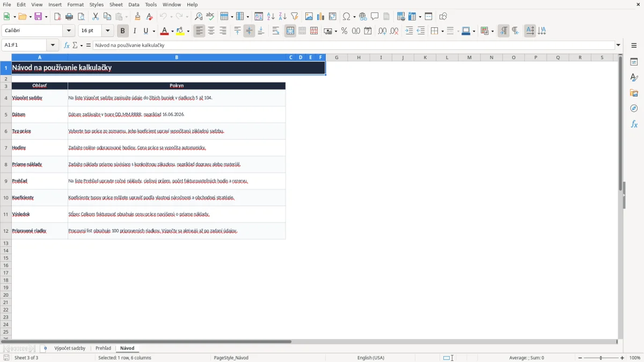The height and width of the screenshot is (362, 644).
Task: Open the Function Wizard beside the Name Box
Action: (67, 46)
